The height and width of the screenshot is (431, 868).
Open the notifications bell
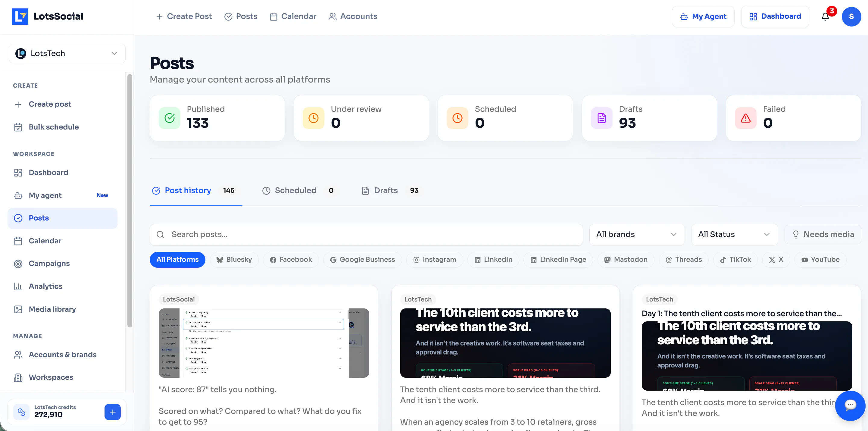coord(825,17)
